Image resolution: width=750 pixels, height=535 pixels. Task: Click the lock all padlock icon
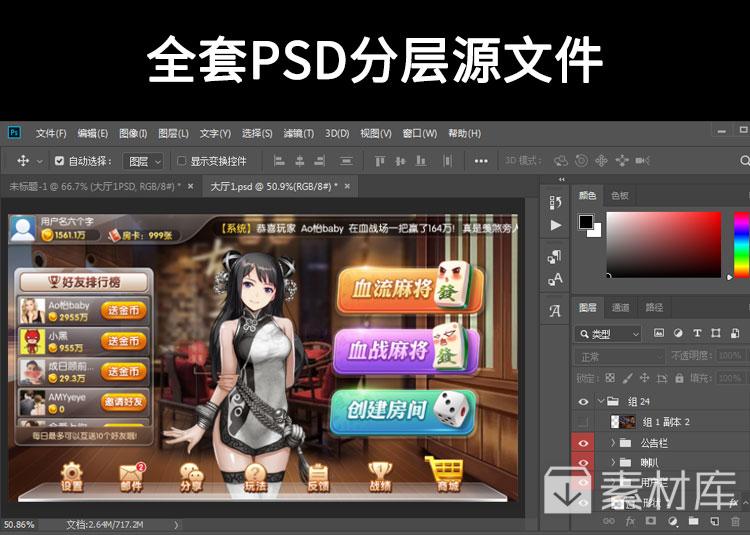[x=679, y=378]
